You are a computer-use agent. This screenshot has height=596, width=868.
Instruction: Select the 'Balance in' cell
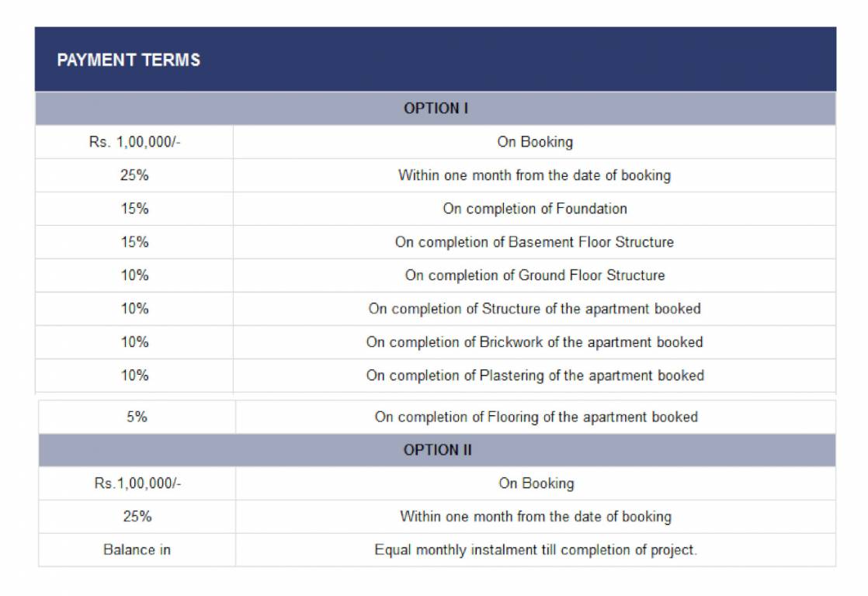[137, 550]
